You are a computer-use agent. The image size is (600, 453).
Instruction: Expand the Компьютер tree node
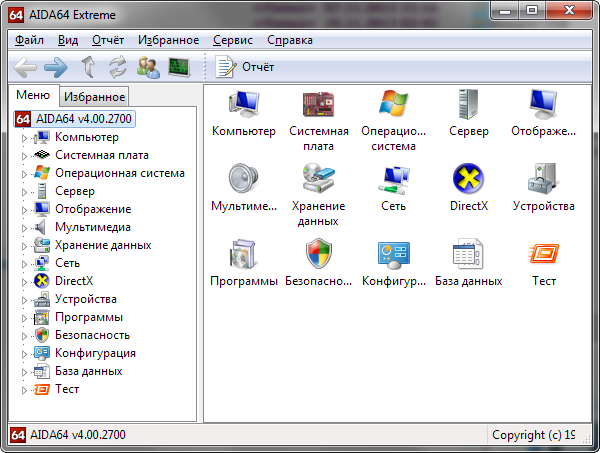point(25,138)
